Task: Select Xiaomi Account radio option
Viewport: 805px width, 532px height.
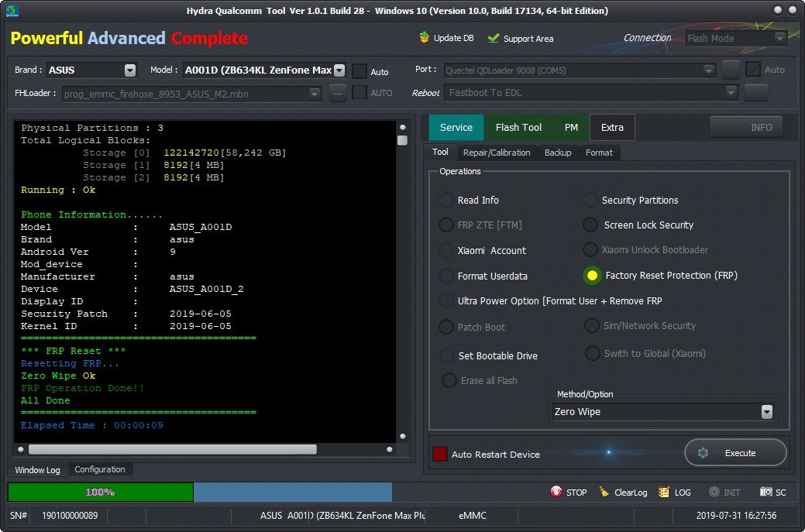Action: click(446, 250)
